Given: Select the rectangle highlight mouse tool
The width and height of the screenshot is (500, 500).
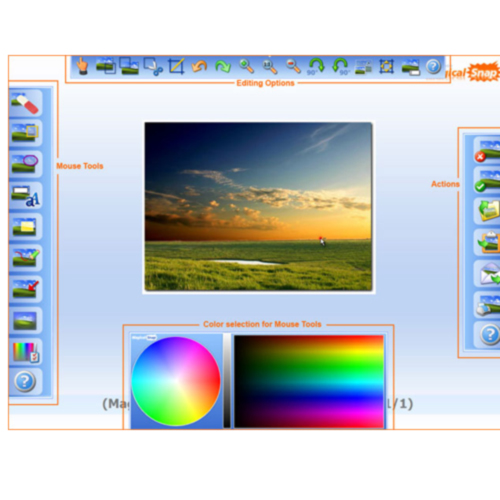Looking at the screenshot, I should click(x=25, y=133).
